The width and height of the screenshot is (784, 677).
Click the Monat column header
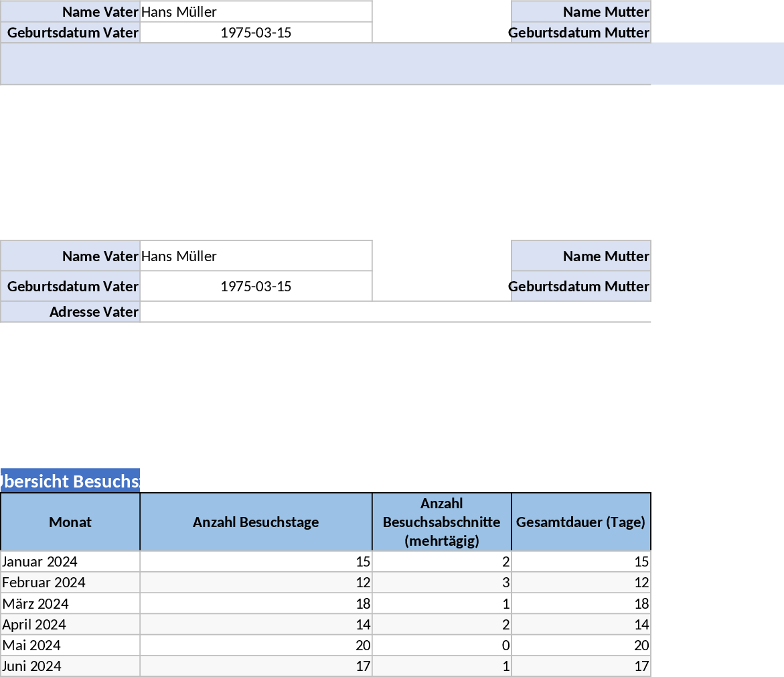[x=70, y=522]
